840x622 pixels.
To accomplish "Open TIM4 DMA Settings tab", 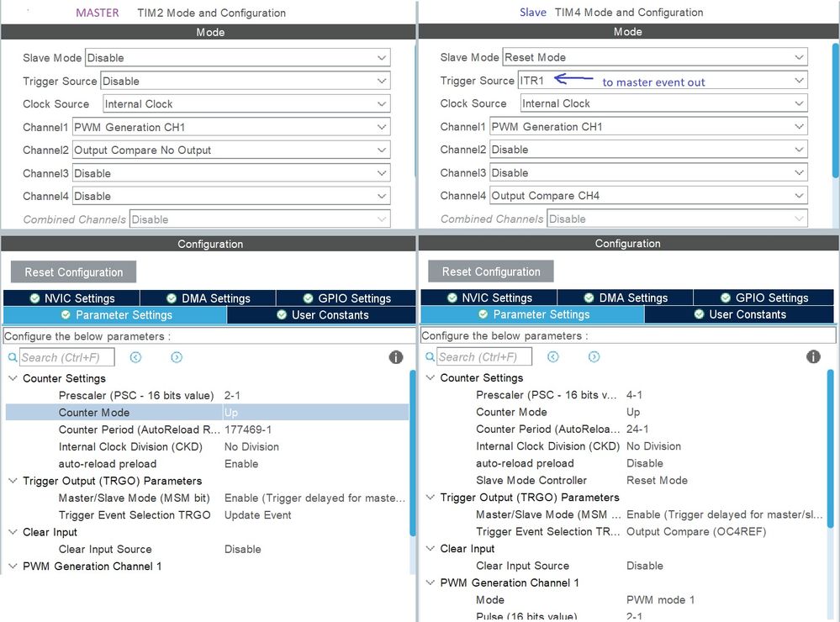I will [x=626, y=298].
